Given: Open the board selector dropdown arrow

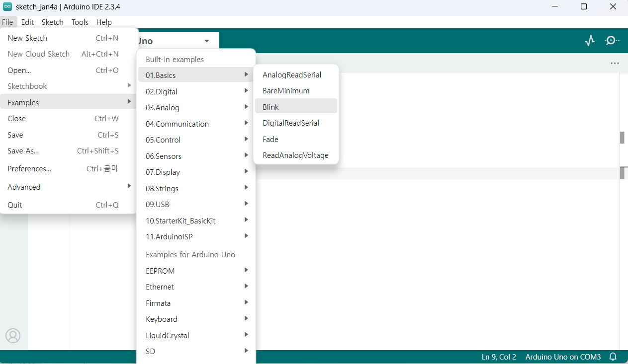Looking at the screenshot, I should pyautogui.click(x=207, y=41).
